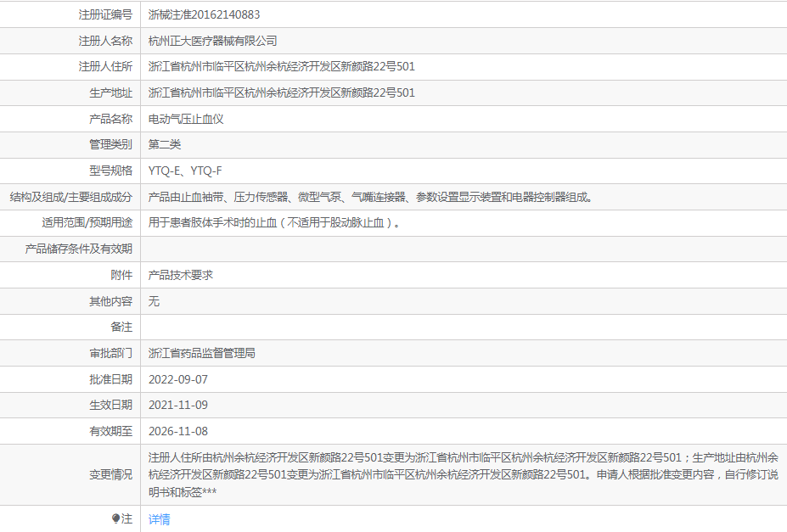
Task: Select product name 电动气压止血仪
Action: pos(186,119)
